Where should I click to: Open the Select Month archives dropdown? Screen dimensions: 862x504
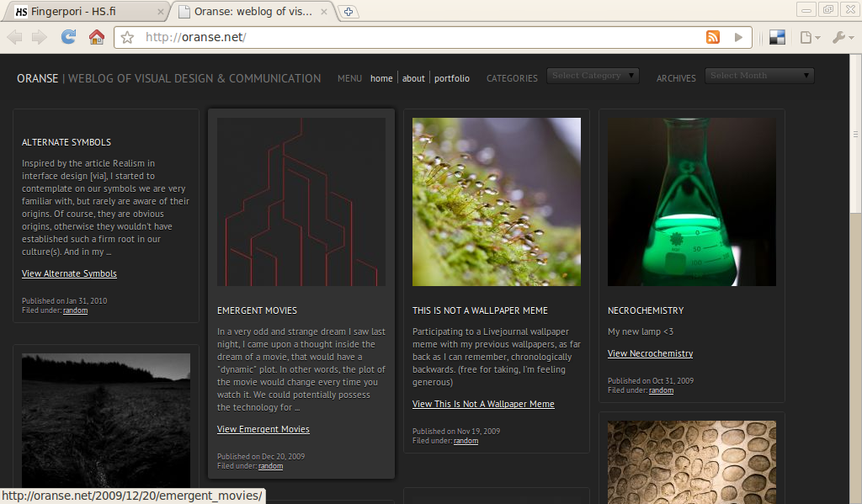coord(759,76)
